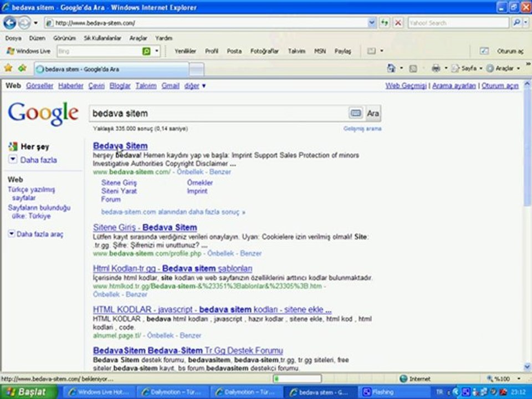Open the Araçlar menu

coord(138,38)
